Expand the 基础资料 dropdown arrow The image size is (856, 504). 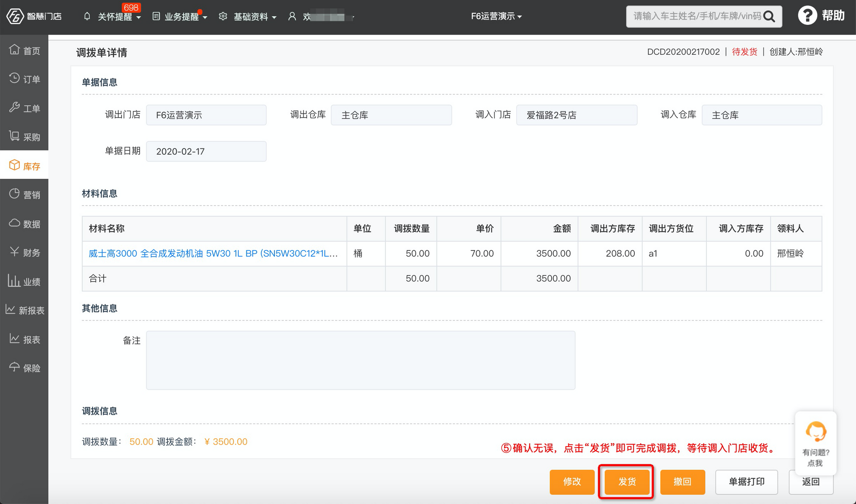pyautogui.click(x=274, y=18)
